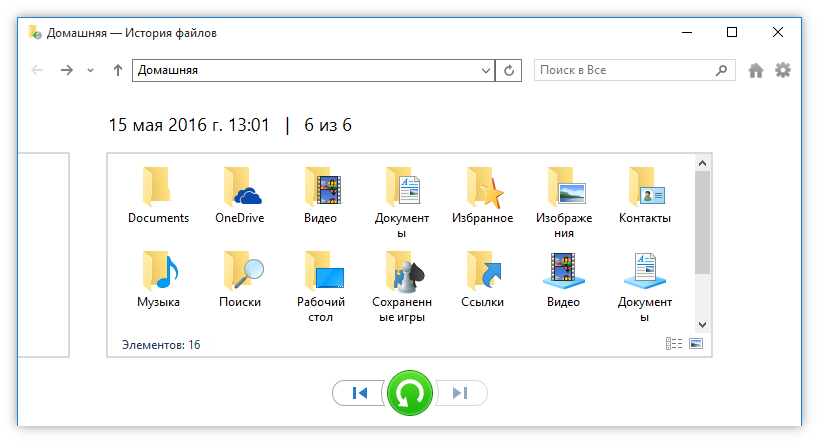
Task: Navigate up one folder level
Action: click(x=118, y=70)
